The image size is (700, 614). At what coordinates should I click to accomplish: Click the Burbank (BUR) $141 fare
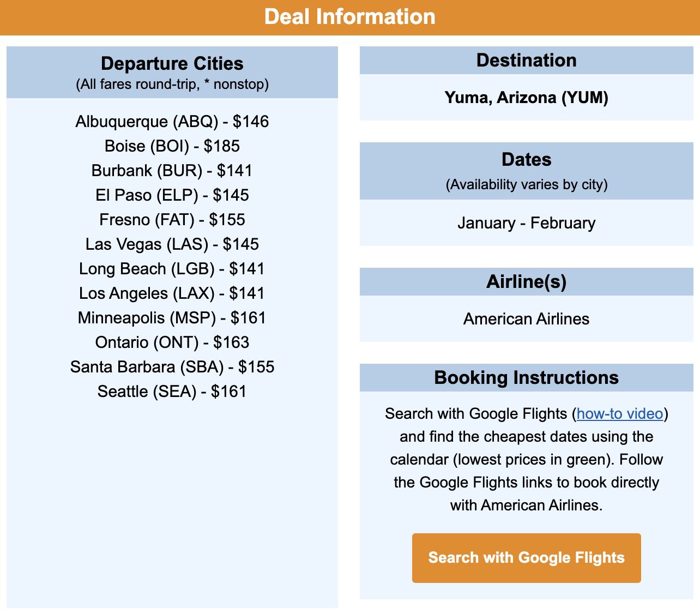pos(172,171)
